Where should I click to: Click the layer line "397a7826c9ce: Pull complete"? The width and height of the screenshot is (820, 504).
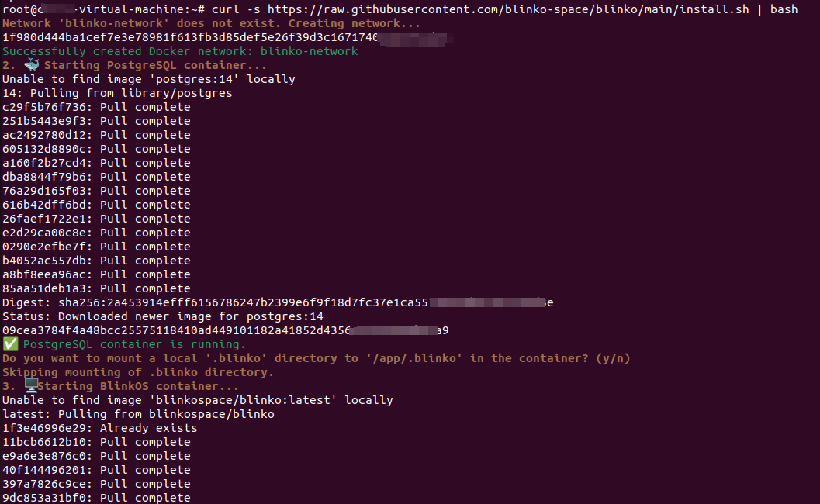[x=96, y=484]
